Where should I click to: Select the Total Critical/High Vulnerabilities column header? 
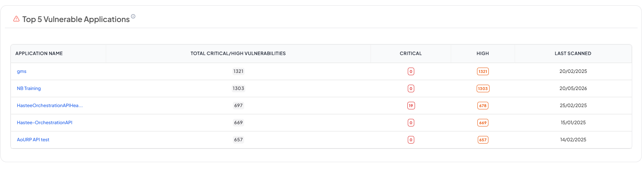[238, 54]
